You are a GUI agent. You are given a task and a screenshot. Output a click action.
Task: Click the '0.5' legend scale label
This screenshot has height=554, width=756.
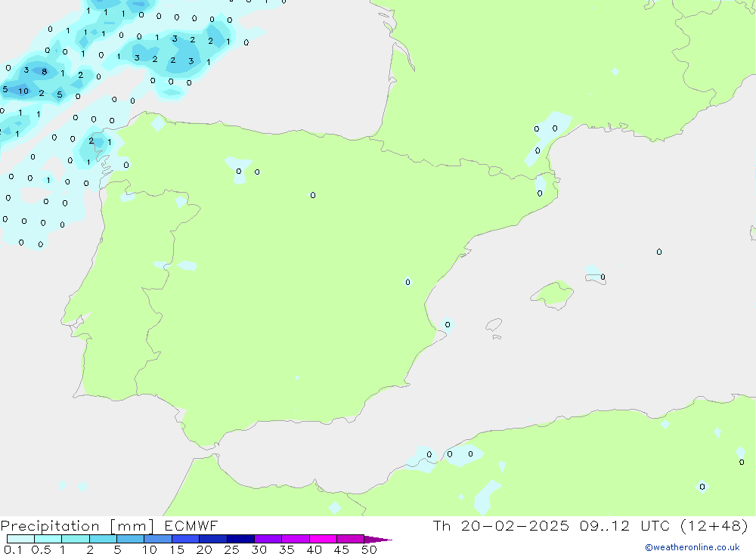41,549
